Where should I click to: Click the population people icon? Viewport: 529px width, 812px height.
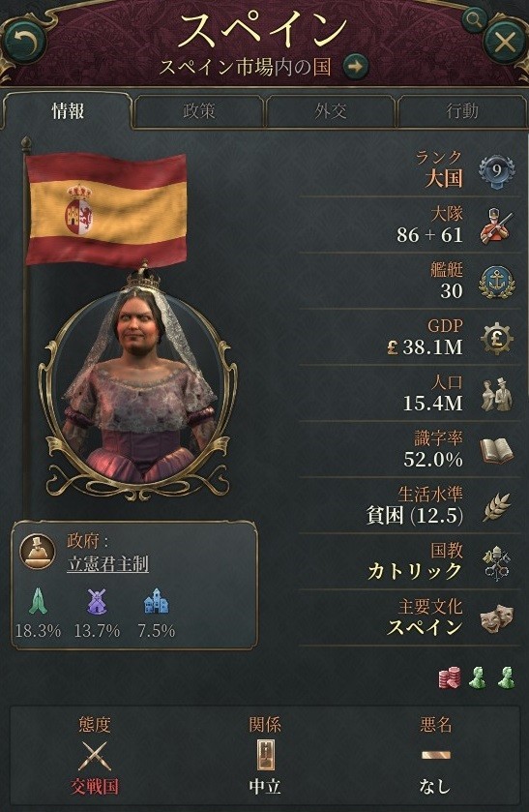(497, 395)
